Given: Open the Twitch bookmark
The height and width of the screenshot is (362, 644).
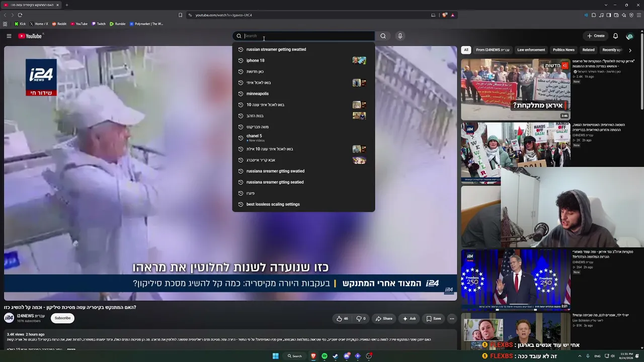Looking at the screenshot, I should [99, 24].
